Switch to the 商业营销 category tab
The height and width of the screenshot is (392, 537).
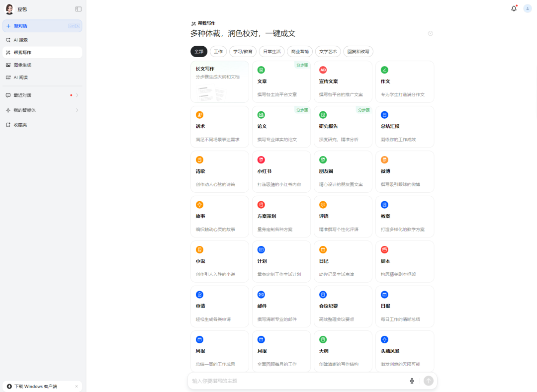[300, 51]
